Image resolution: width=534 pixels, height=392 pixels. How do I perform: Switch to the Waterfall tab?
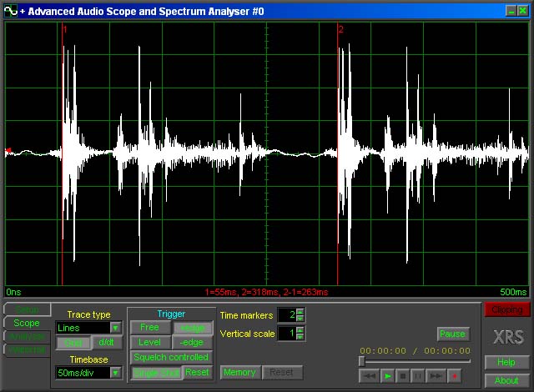tap(28, 350)
